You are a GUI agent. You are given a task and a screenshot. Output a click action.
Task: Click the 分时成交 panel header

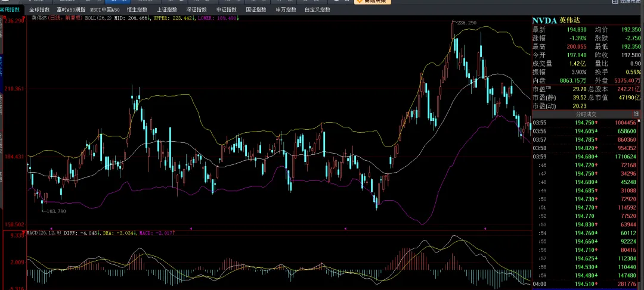tap(586, 114)
